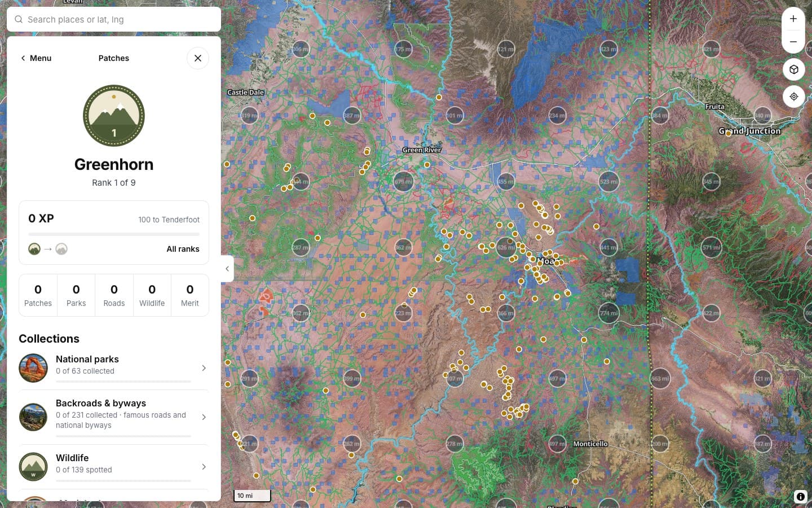
Task: Toggle the 3D cube map view
Action: 793,69
